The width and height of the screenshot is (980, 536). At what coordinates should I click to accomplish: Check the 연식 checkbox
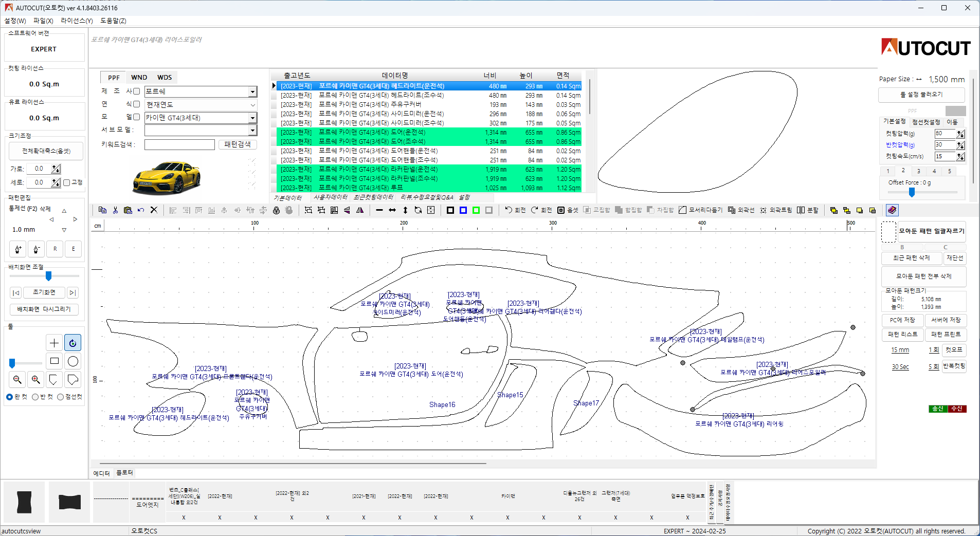point(137,104)
